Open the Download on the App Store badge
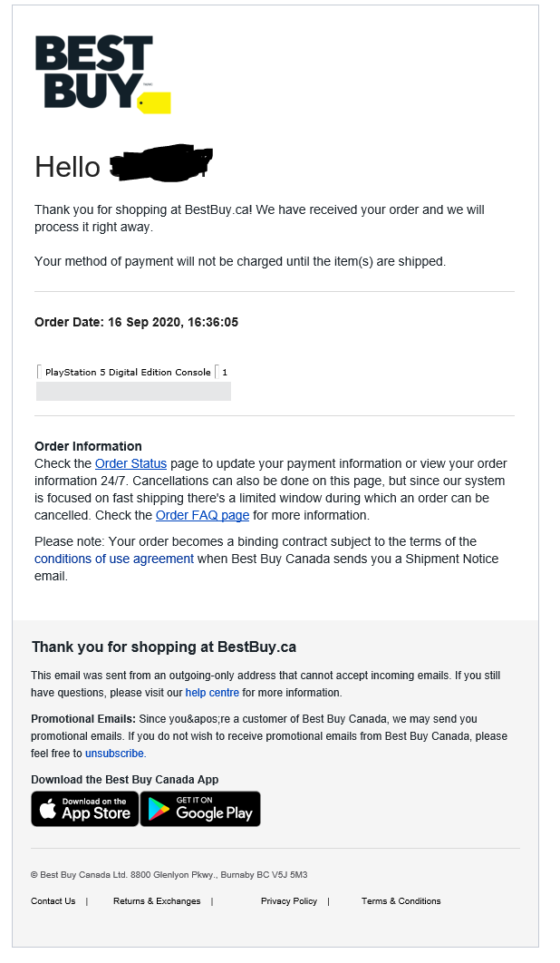This screenshot has height=963, width=560. point(85,809)
